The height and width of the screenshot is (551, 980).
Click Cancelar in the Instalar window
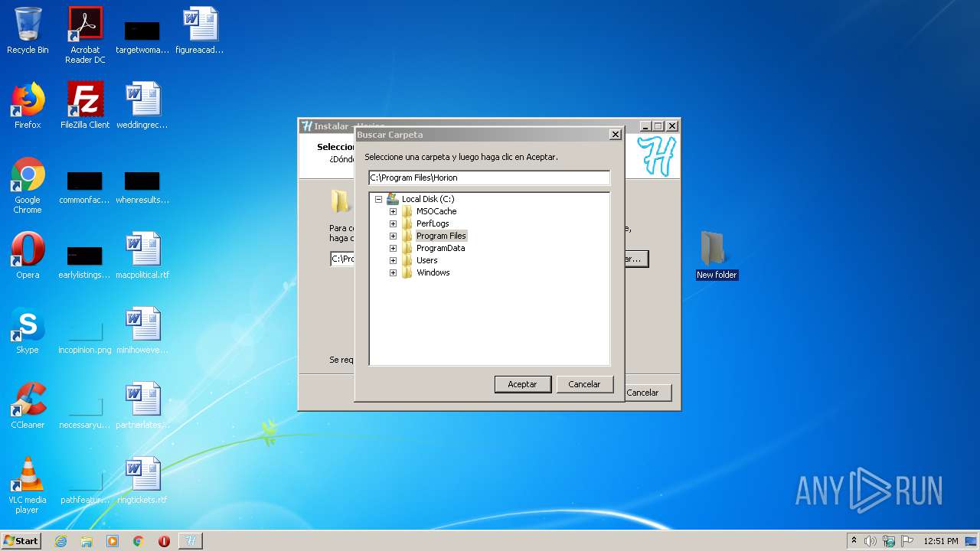tap(647, 393)
